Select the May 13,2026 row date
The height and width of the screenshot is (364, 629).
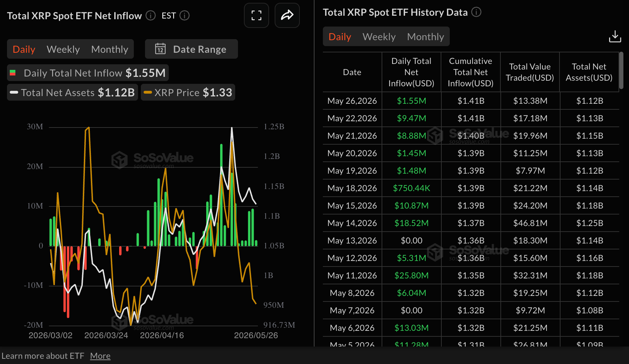[352, 240]
